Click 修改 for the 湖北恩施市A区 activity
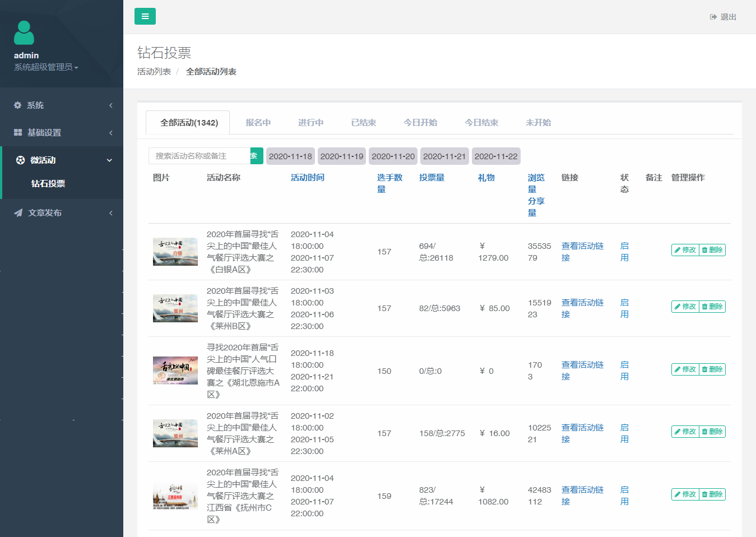 click(685, 369)
